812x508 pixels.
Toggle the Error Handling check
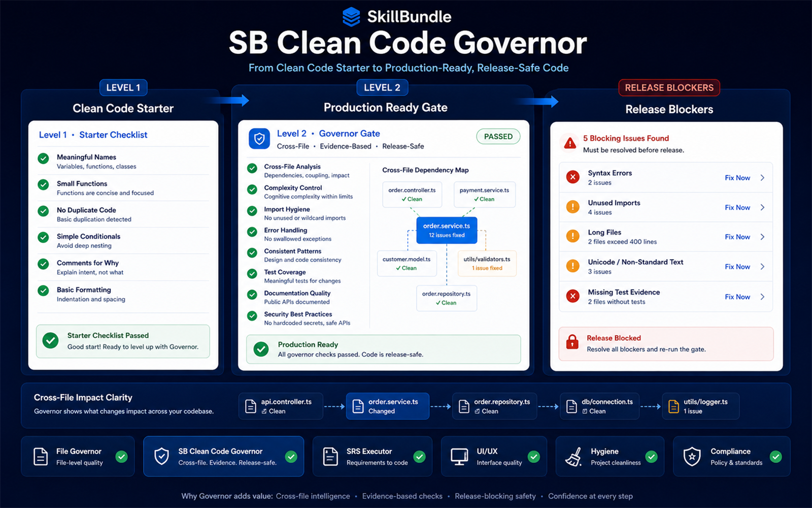(x=252, y=232)
